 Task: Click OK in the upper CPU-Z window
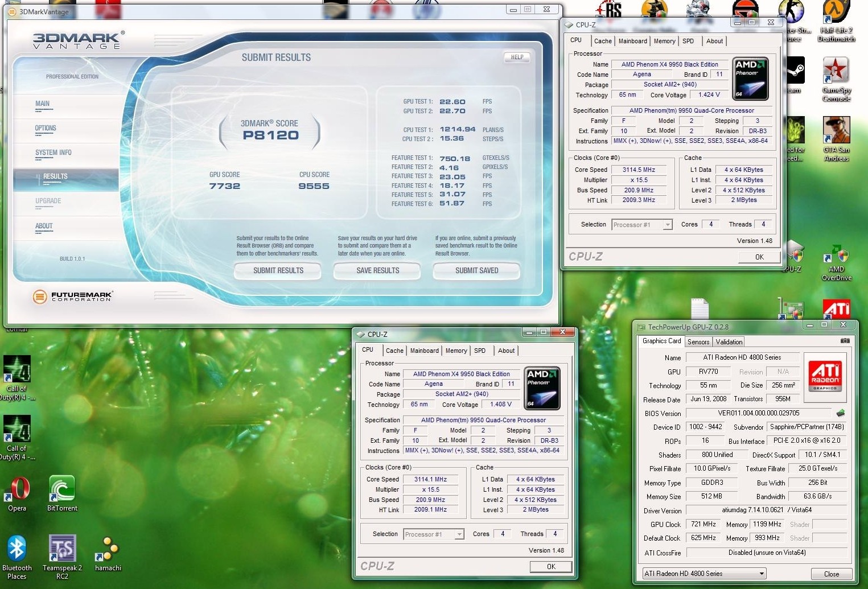click(759, 257)
